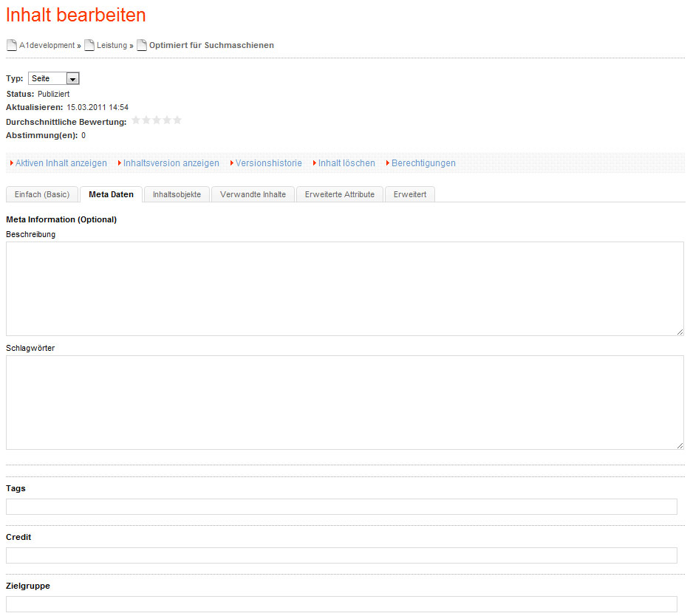Click the resize grip of Beschreibung textarea

pos(680,332)
